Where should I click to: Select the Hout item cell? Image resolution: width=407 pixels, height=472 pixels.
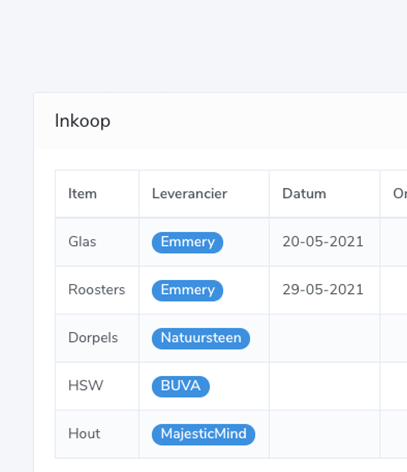[x=97, y=434]
